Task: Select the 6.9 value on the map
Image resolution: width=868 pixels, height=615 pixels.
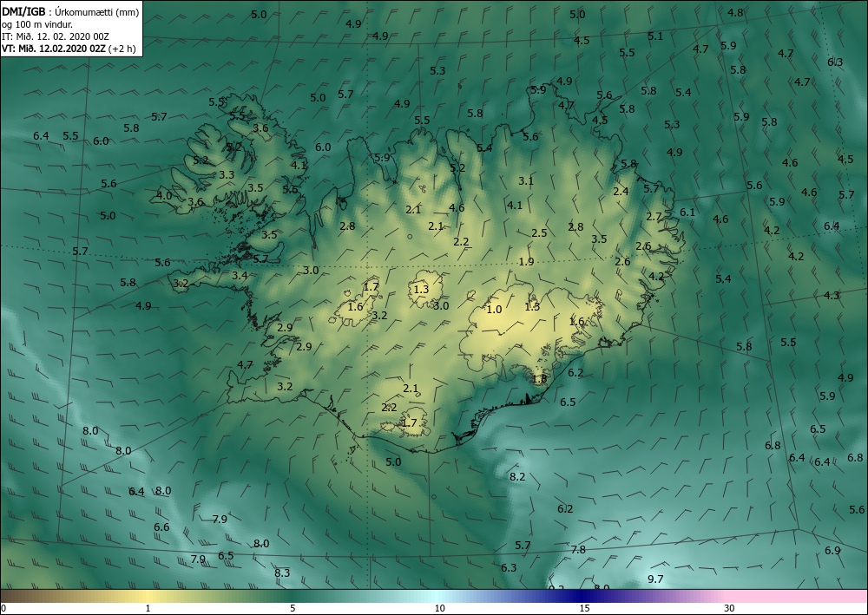Action: coord(832,550)
